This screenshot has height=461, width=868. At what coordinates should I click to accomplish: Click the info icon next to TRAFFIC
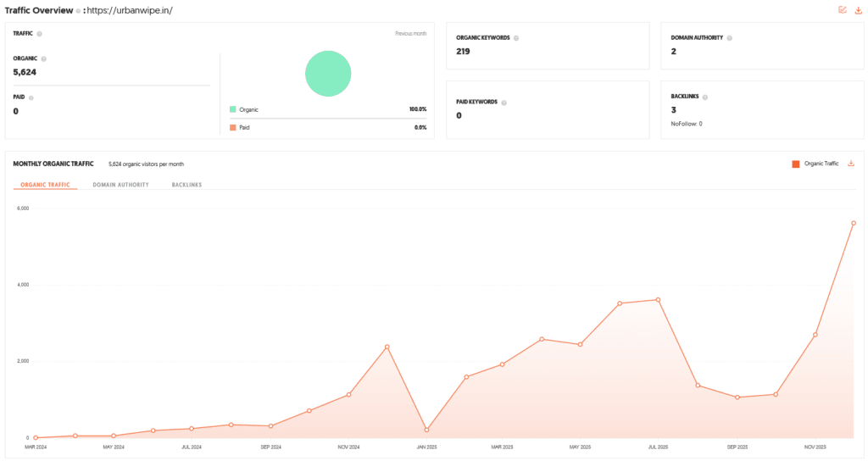pos(39,34)
